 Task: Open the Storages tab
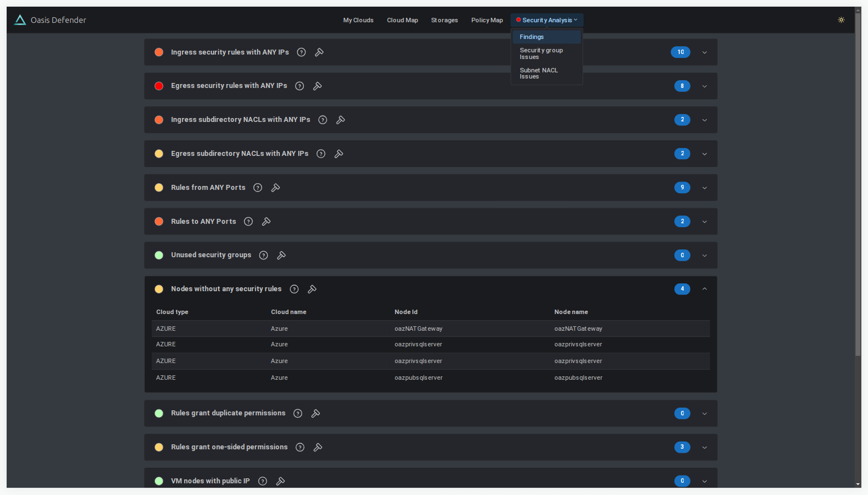[445, 20]
